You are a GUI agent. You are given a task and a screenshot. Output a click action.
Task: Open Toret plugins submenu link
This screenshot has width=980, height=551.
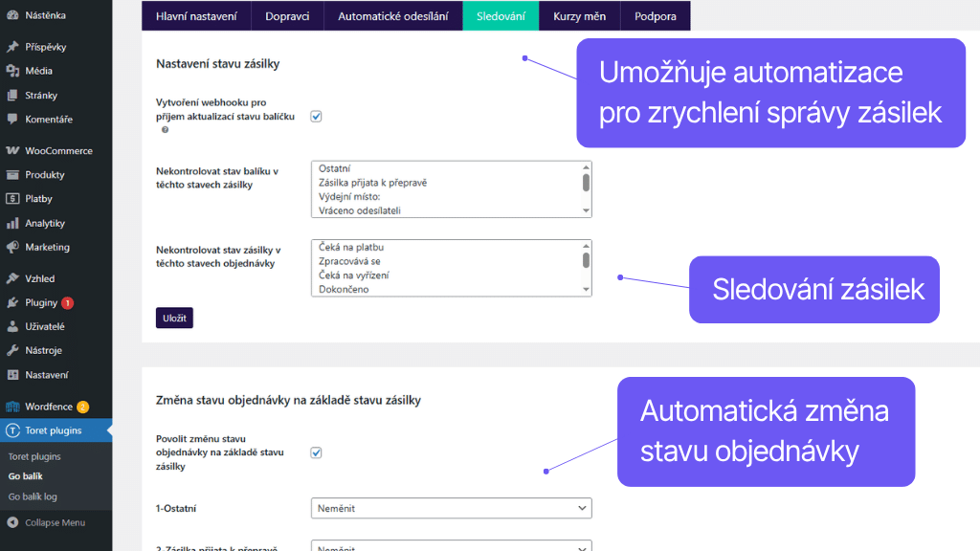(x=34, y=456)
